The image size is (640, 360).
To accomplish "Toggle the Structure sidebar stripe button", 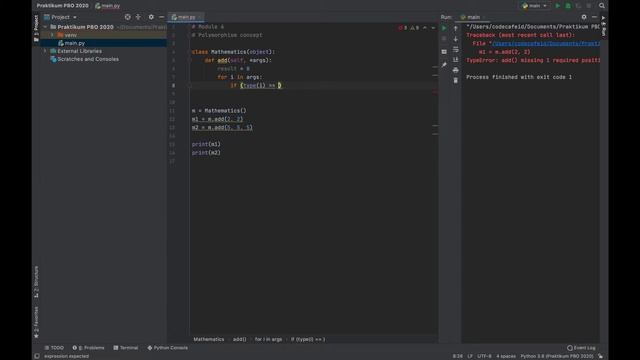I will pyautogui.click(x=36, y=282).
